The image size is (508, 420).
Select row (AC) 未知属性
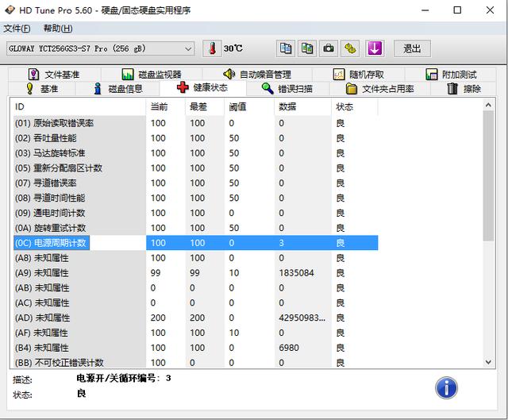[x=196, y=302]
